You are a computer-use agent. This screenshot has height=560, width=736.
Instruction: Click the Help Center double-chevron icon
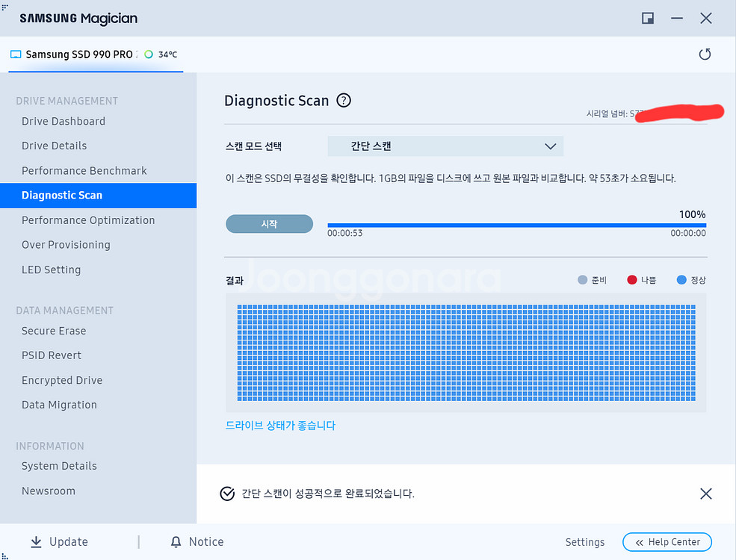[640, 543]
